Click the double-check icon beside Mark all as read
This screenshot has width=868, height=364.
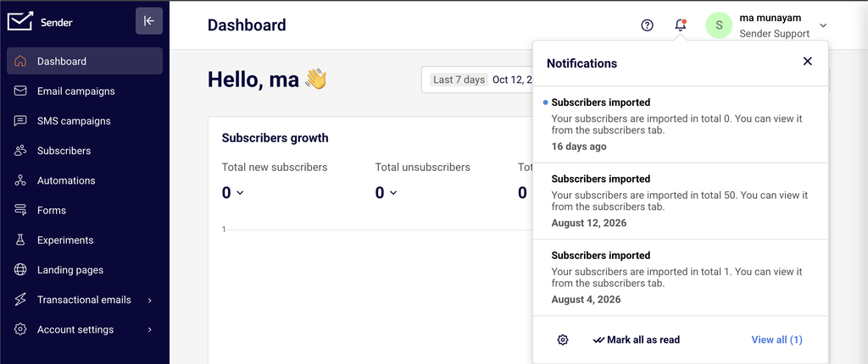[x=598, y=339]
